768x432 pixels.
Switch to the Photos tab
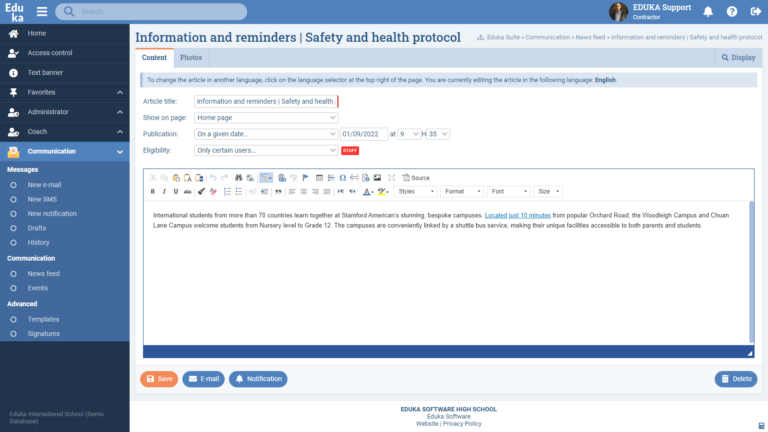point(191,58)
